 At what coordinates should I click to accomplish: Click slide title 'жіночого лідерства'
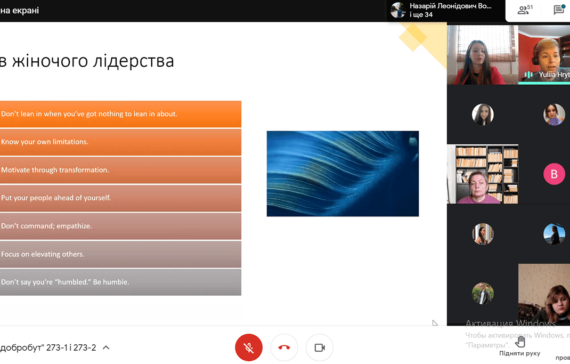point(93,61)
